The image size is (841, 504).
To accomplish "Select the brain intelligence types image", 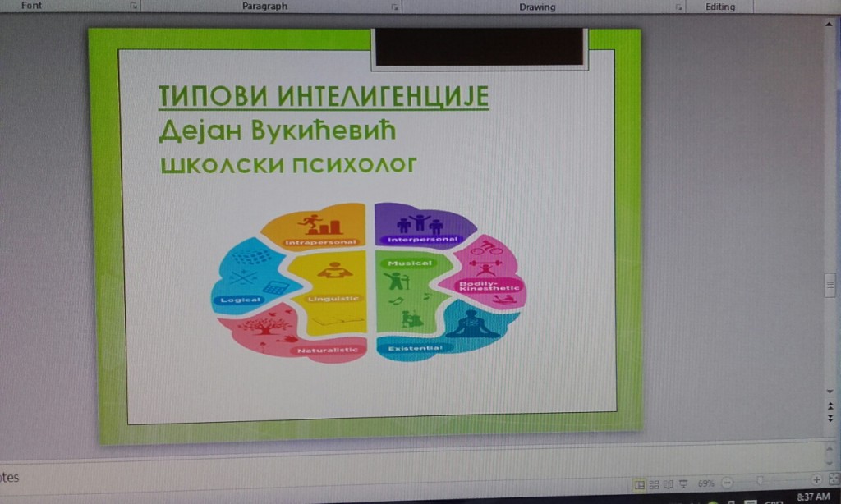I will point(370,282).
